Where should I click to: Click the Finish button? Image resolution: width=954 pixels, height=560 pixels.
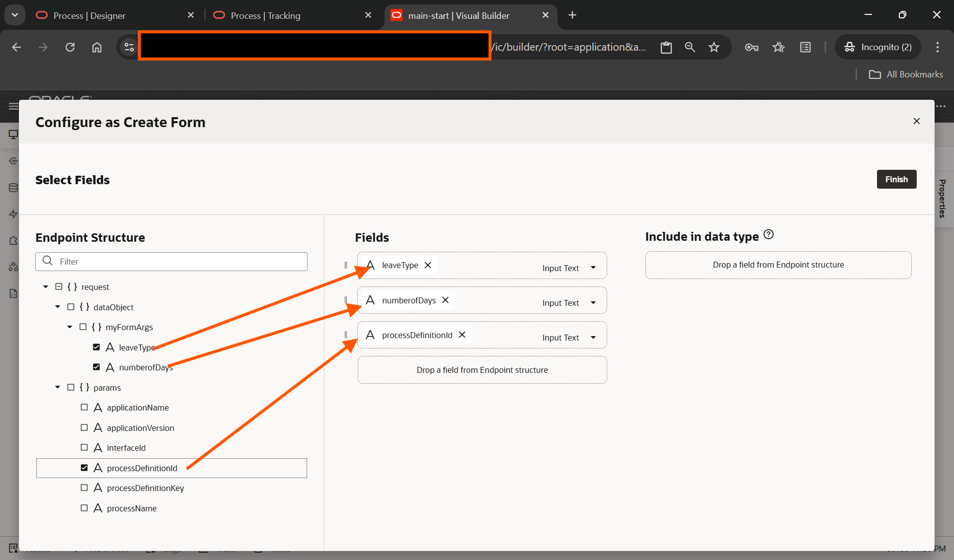(896, 179)
